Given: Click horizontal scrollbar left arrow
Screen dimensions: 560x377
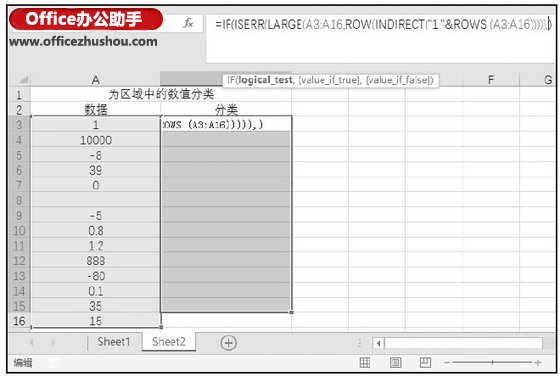Looking at the screenshot, I should 379,343.
